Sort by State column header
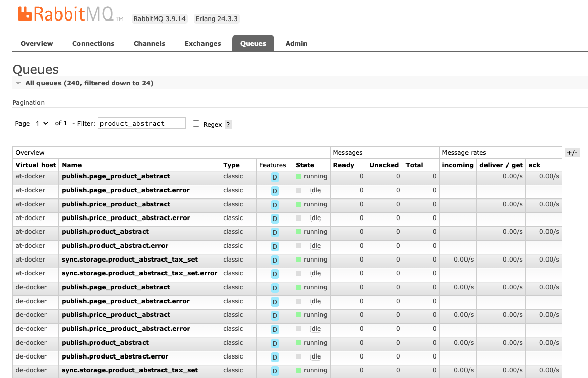Viewport: 588px width, 378px height. click(305, 165)
